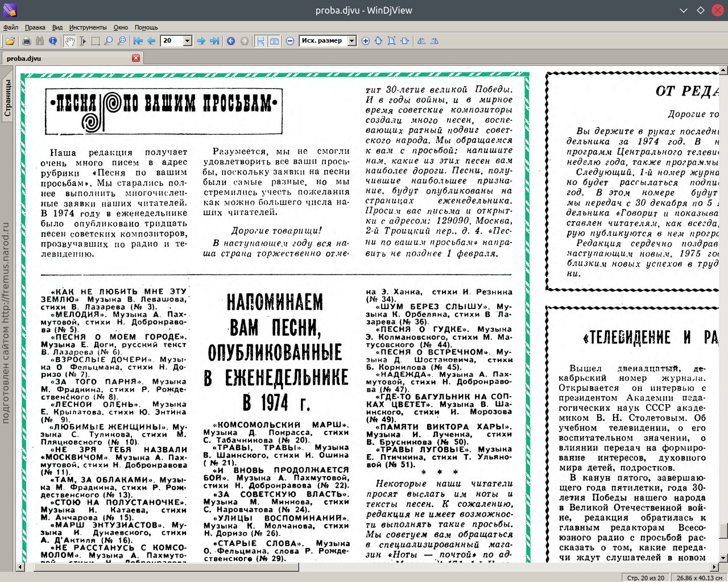Click the WinDjView app icon in title bar
Image resolution: width=728 pixels, height=582 pixels.
[10, 10]
